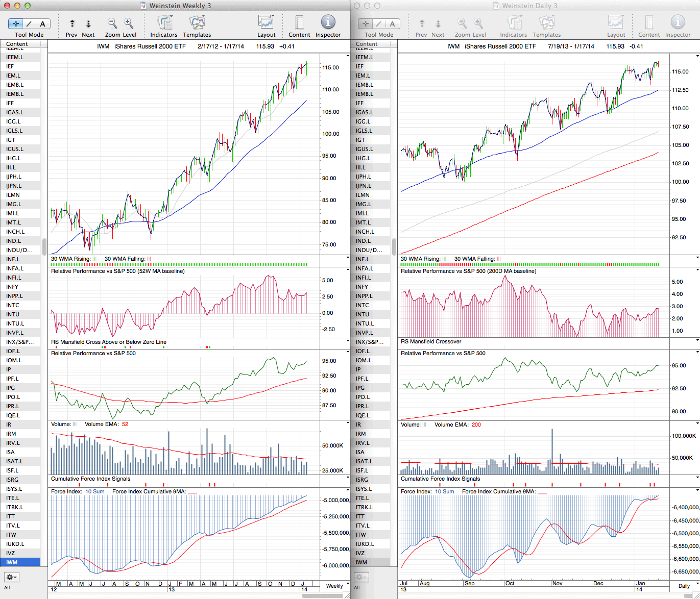Click the Next arrow in Weekly window
This screenshot has width=700, height=599.
(88, 23)
